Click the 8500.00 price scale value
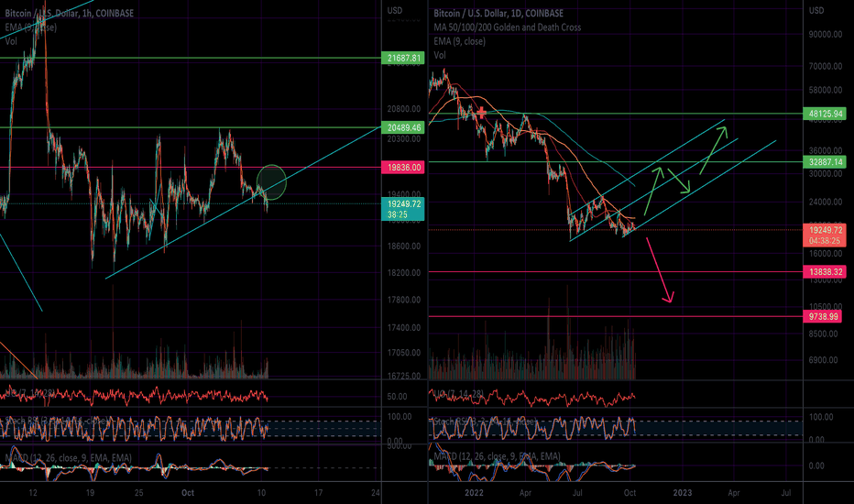854x504 pixels. pyautogui.click(x=824, y=334)
